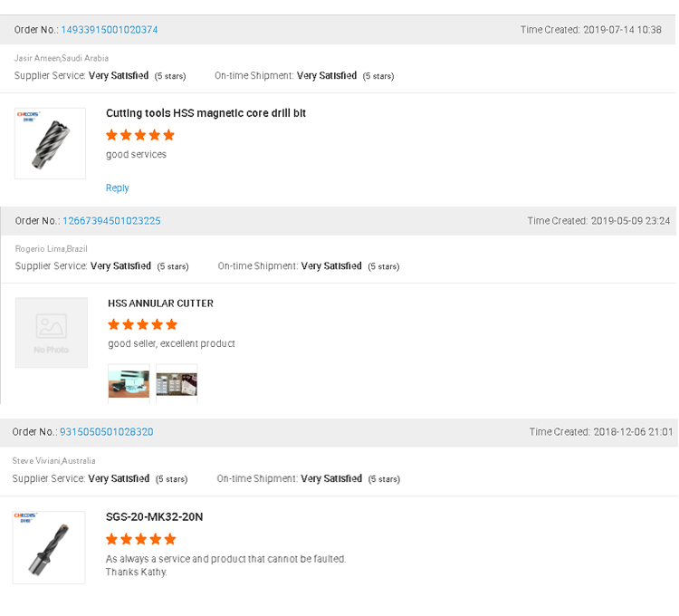Open order number 14933915001020374
The width and height of the screenshot is (679, 616).
[x=110, y=30]
